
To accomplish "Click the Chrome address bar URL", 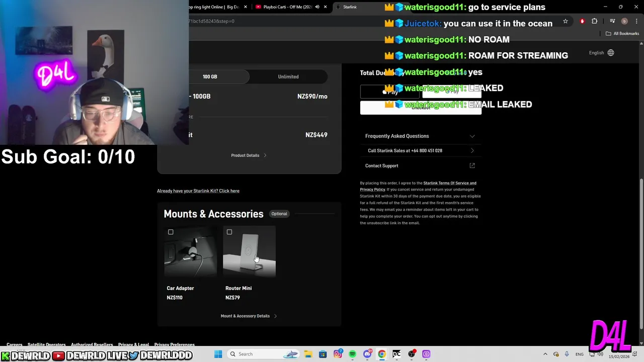I will [x=211, y=21].
